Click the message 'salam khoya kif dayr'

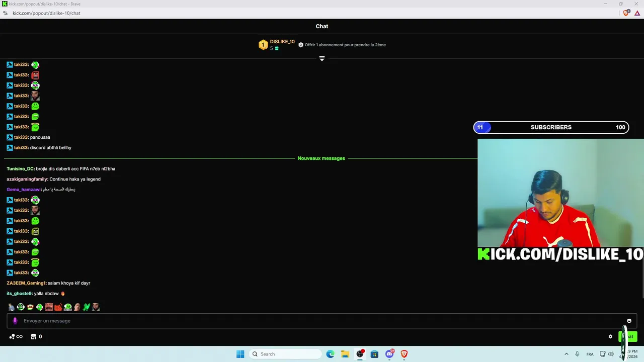[x=69, y=284]
